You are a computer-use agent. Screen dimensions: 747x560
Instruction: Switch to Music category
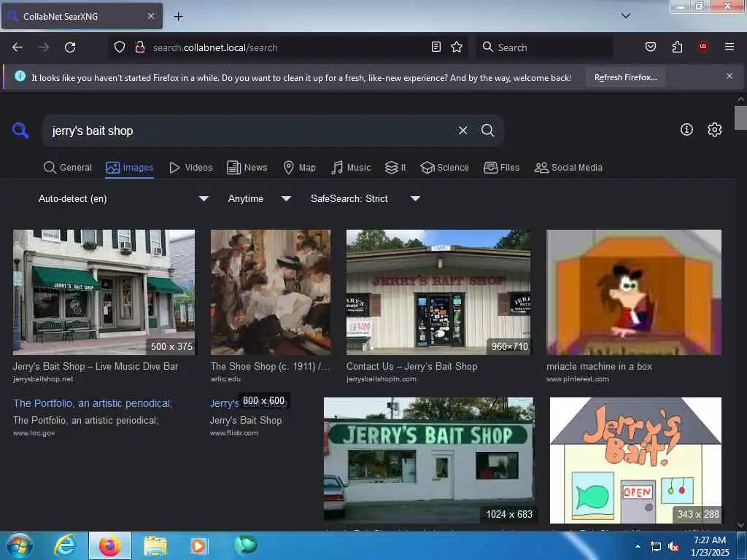tap(351, 168)
